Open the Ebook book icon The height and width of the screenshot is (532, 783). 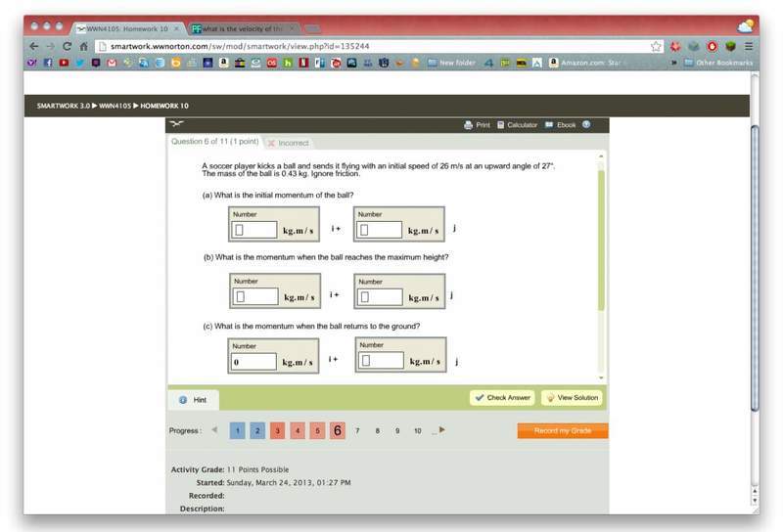[x=549, y=125]
